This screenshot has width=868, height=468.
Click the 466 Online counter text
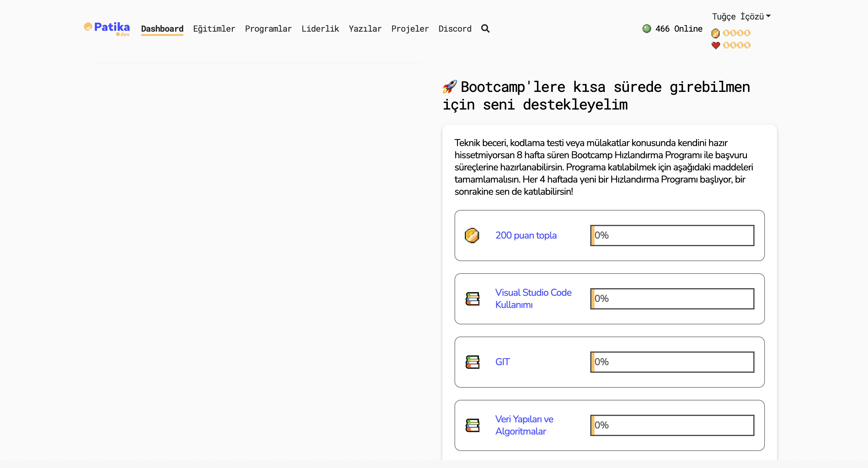[679, 29]
